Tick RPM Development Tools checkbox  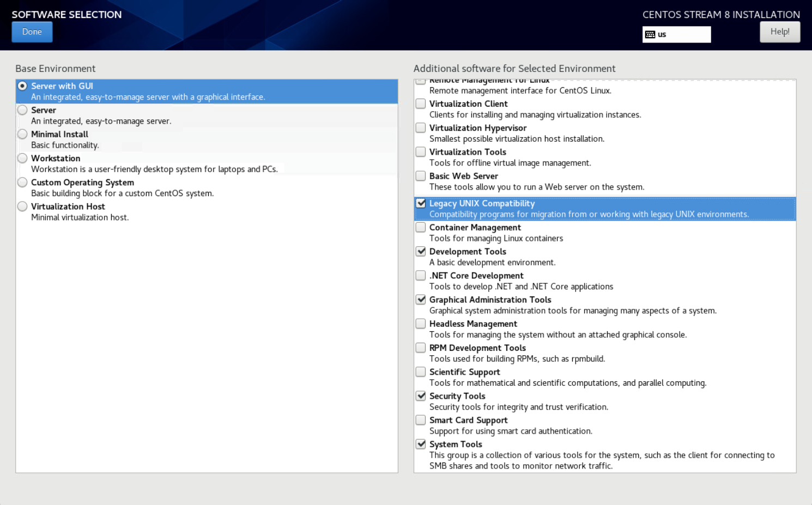tap(421, 348)
